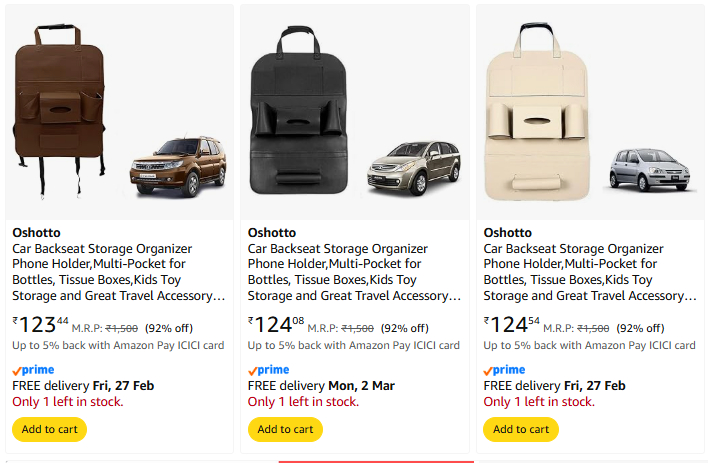Add the beige organizer to cart

521,429
